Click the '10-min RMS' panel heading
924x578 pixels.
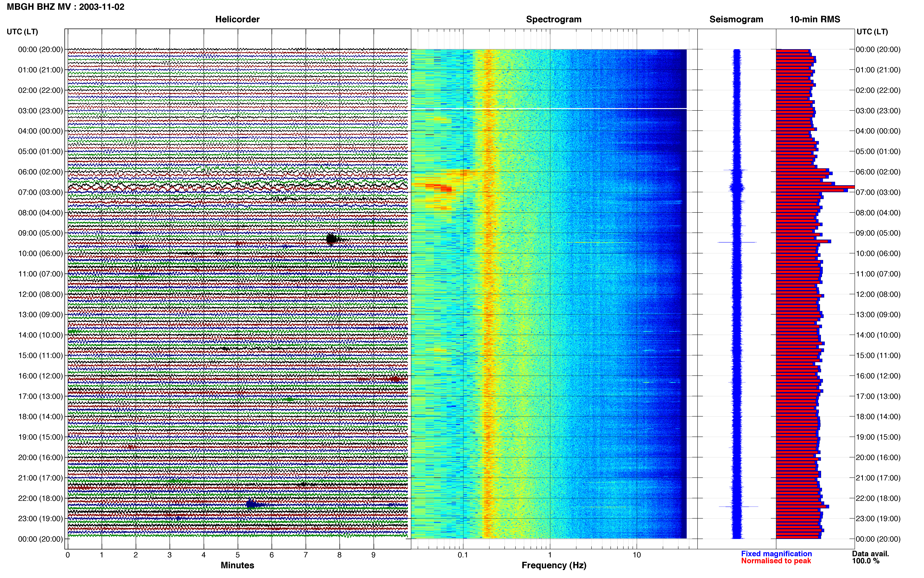[815, 19]
